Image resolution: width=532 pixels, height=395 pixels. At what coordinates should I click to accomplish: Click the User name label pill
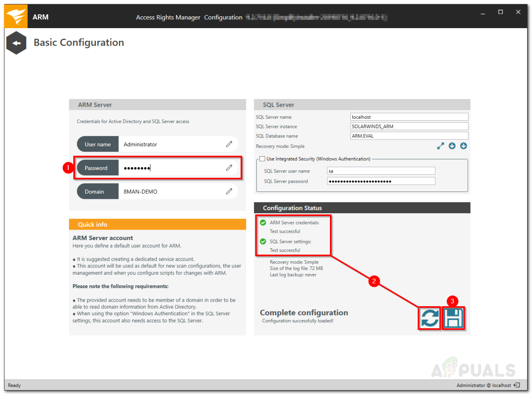point(98,144)
